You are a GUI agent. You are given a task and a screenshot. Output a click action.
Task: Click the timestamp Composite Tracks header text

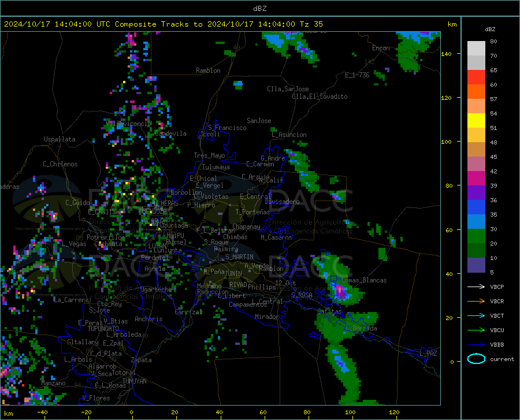coord(163,24)
